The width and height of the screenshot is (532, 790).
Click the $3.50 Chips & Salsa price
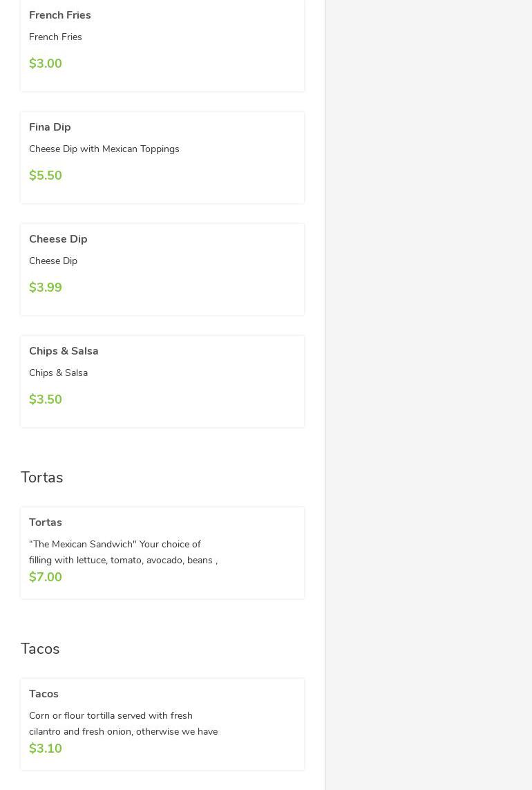click(x=46, y=399)
